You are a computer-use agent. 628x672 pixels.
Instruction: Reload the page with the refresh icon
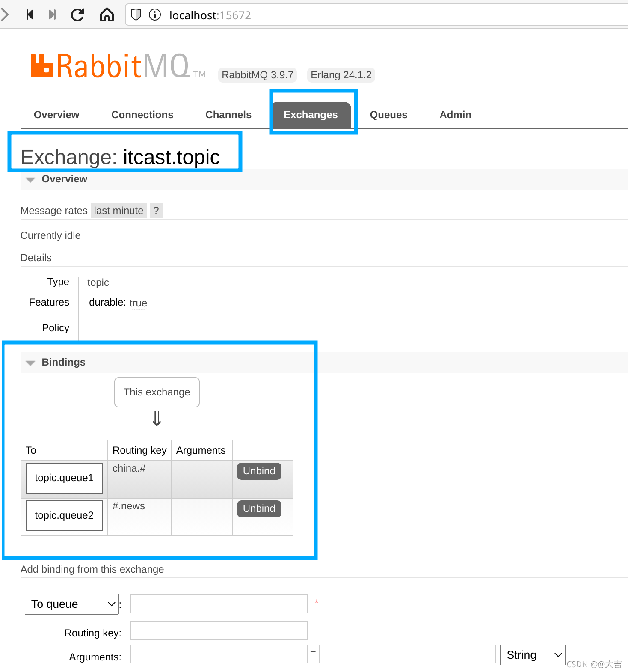(77, 15)
